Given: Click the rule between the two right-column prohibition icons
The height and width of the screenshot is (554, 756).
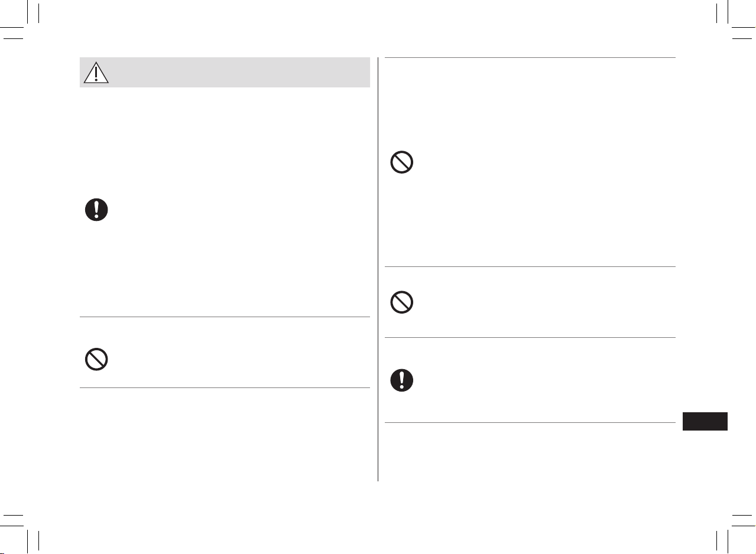Looking at the screenshot, I should tap(530, 267).
